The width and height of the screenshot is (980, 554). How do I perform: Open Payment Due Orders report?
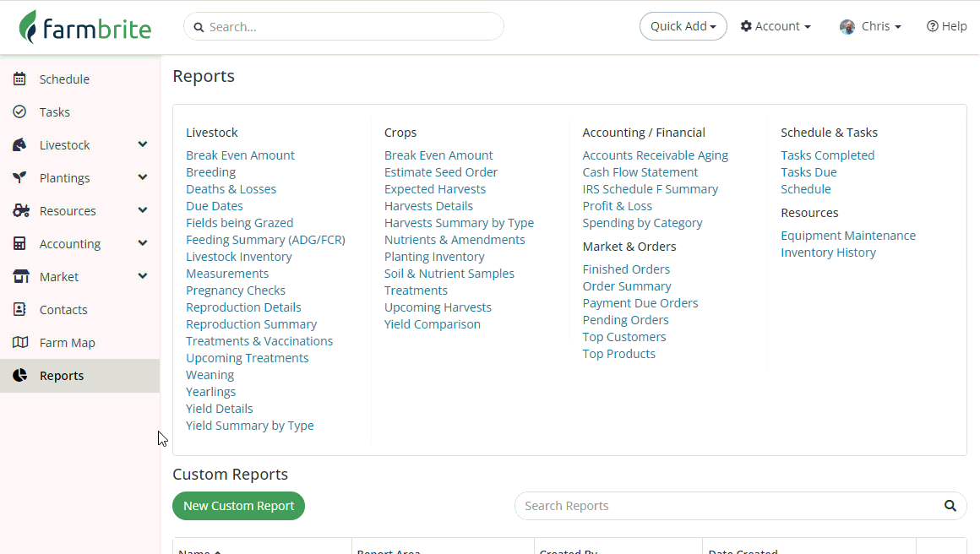coord(640,303)
